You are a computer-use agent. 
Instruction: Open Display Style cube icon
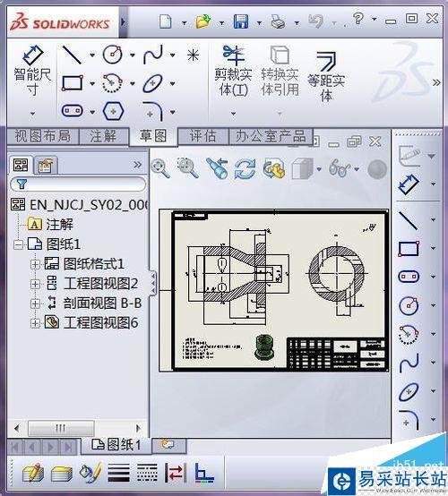(303, 168)
